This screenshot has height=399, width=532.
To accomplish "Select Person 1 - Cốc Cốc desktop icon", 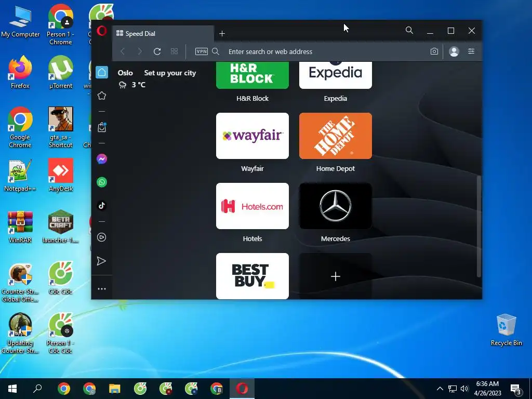I will point(60,334).
